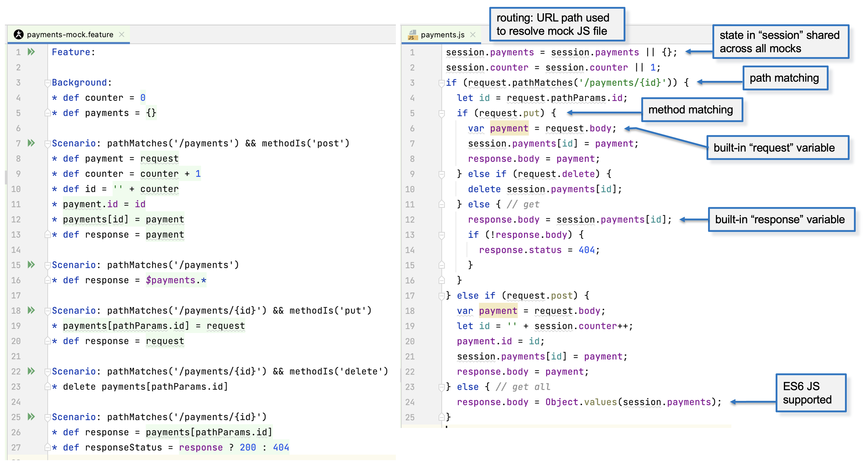
Task: Click the Karate icon on payments-mock.feature tab
Action: (x=18, y=34)
